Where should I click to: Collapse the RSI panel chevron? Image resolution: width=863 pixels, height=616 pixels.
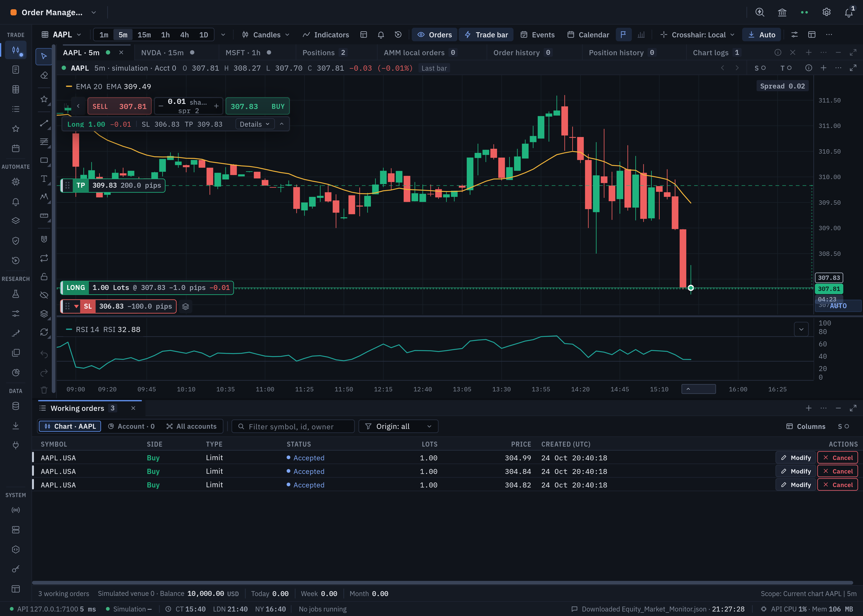[801, 329]
